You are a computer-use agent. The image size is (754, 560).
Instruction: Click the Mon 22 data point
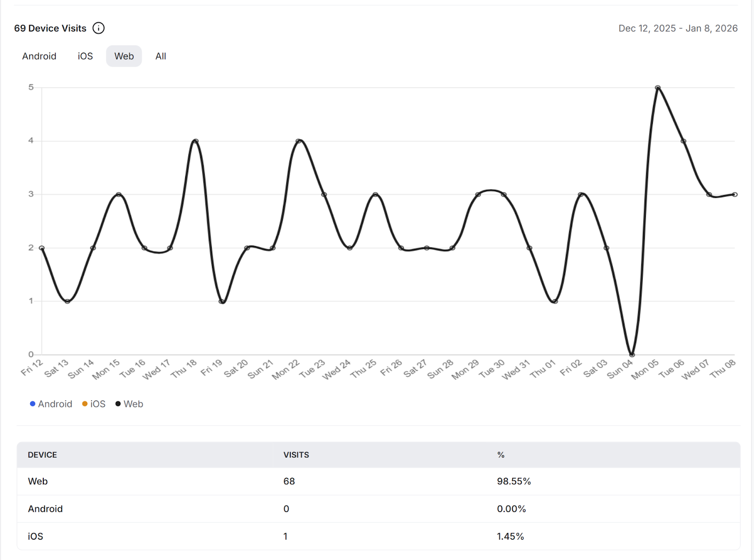pyautogui.click(x=298, y=141)
